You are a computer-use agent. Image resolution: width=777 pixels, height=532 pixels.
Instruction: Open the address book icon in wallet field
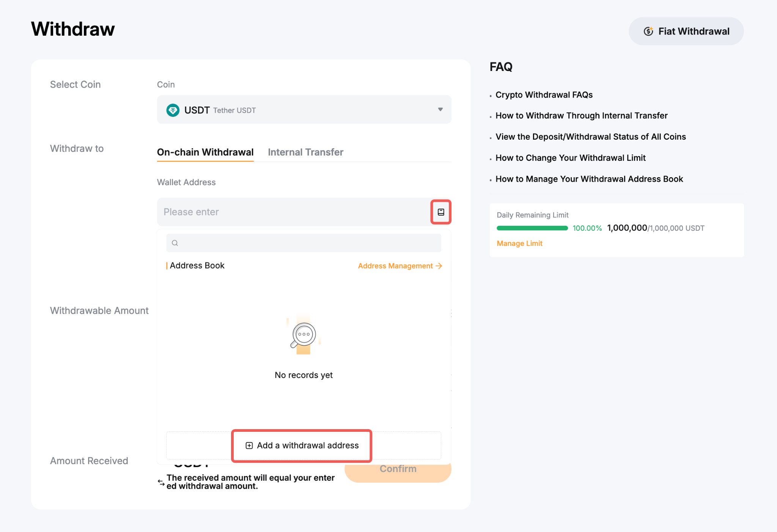440,212
